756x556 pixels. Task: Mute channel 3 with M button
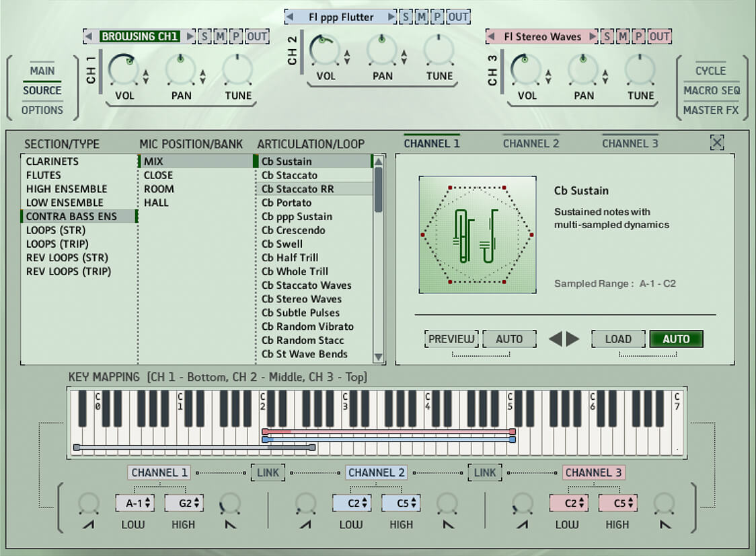[x=623, y=36]
